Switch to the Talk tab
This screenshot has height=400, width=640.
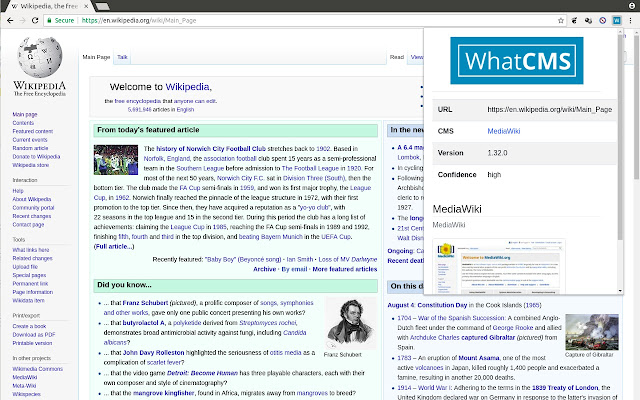pos(122,57)
